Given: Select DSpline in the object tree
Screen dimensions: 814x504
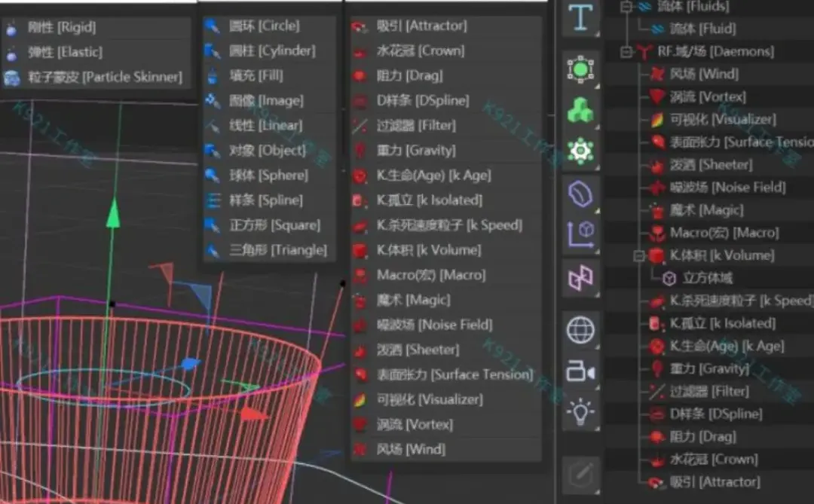Looking at the screenshot, I should [x=715, y=414].
